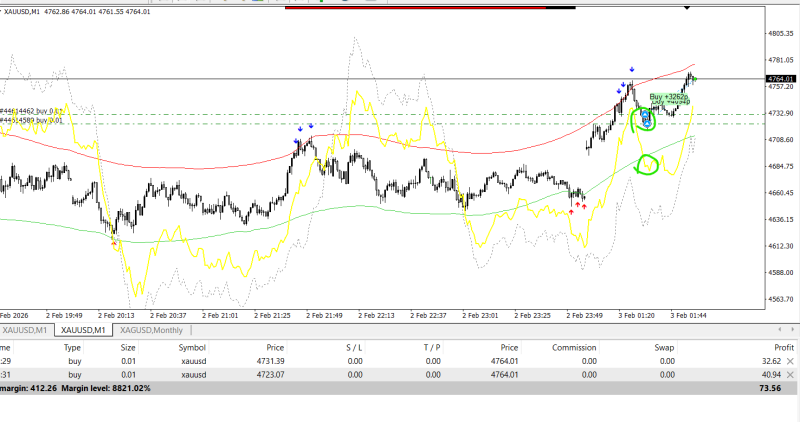The width and height of the screenshot is (800, 422).
Task: Click the 4708.60 price axis label
Action: [781, 140]
